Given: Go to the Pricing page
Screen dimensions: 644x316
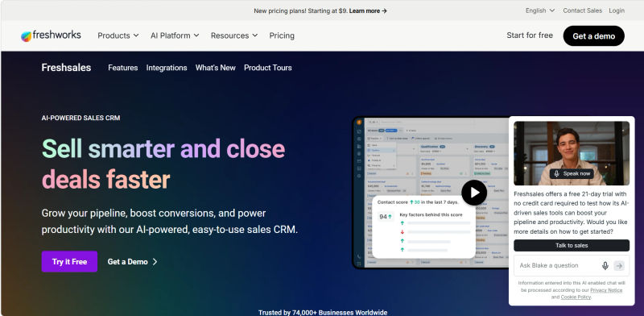Looking at the screenshot, I should click(x=282, y=35).
